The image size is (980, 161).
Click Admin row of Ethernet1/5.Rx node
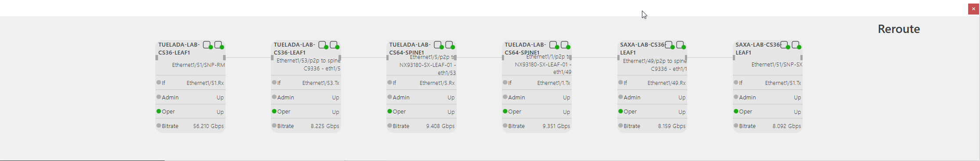click(422, 97)
